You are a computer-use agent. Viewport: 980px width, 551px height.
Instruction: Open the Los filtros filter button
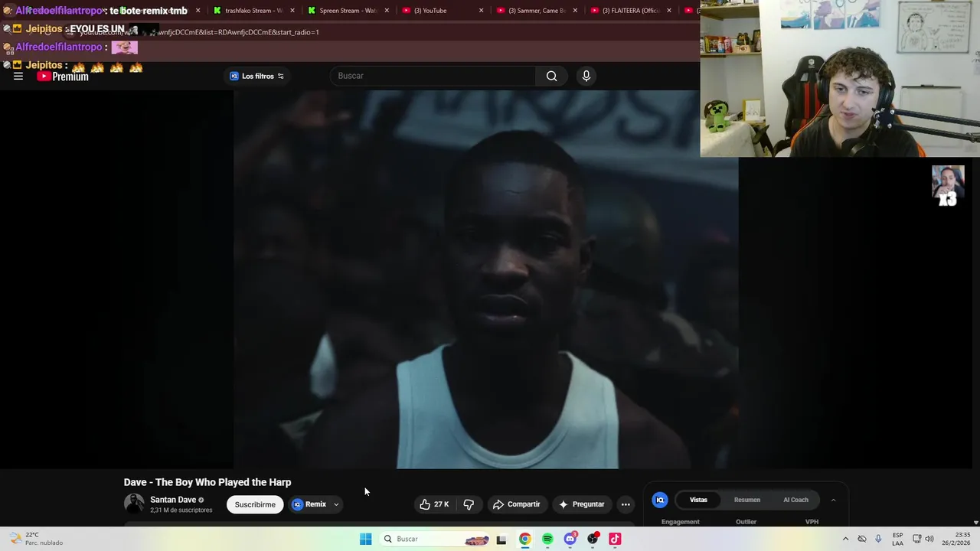pos(257,76)
